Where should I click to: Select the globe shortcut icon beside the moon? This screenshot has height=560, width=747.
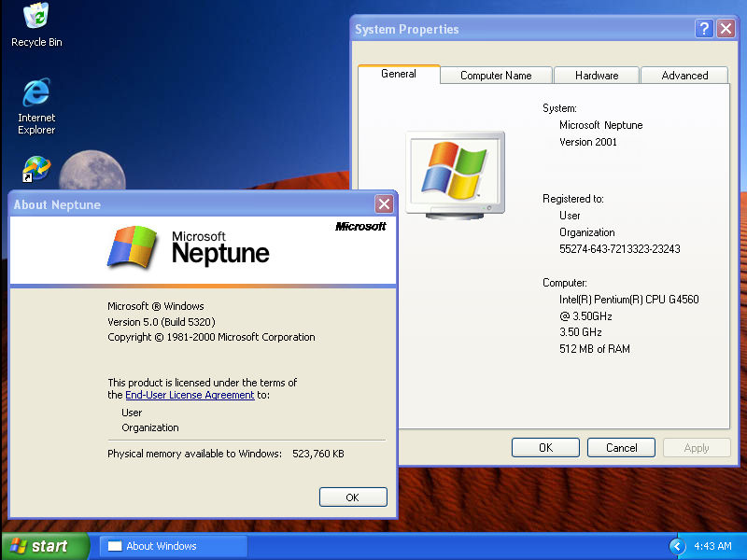tap(36, 169)
